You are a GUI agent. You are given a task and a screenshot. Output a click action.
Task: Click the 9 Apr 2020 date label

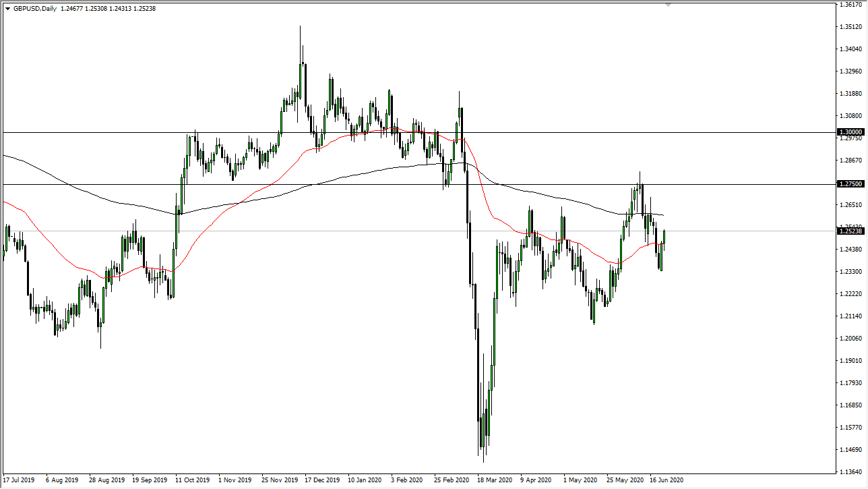pyautogui.click(x=537, y=481)
